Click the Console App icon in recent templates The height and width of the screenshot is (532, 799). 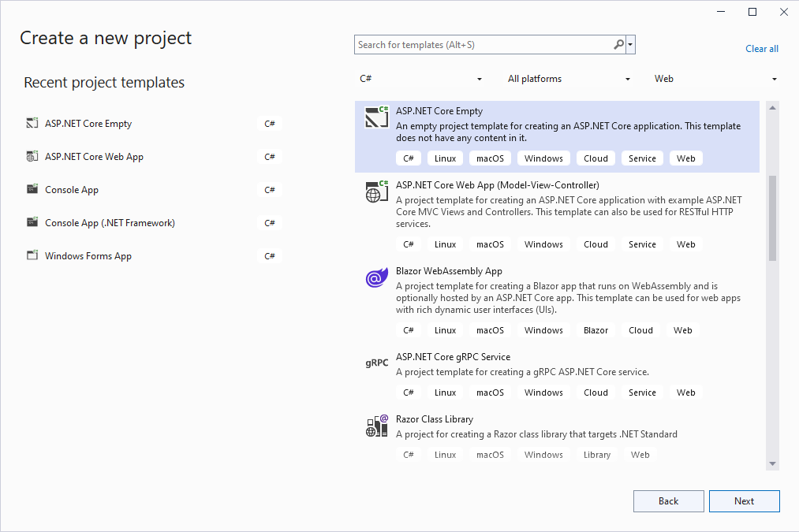coord(32,190)
